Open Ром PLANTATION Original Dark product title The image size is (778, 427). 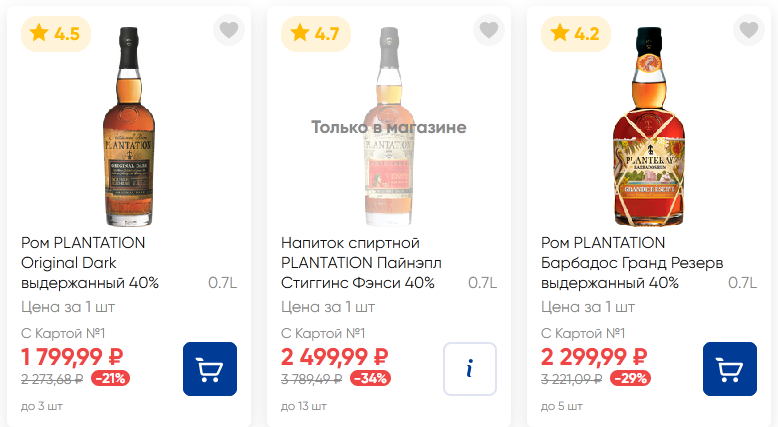[x=89, y=263]
